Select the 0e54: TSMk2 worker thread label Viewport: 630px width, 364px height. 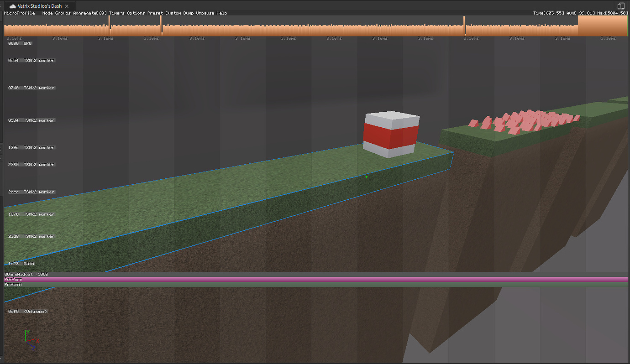(31, 61)
